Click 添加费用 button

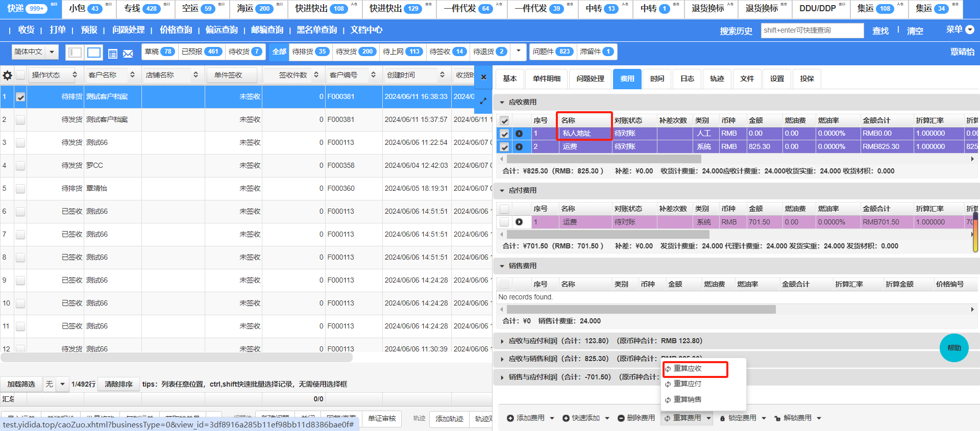click(526, 418)
